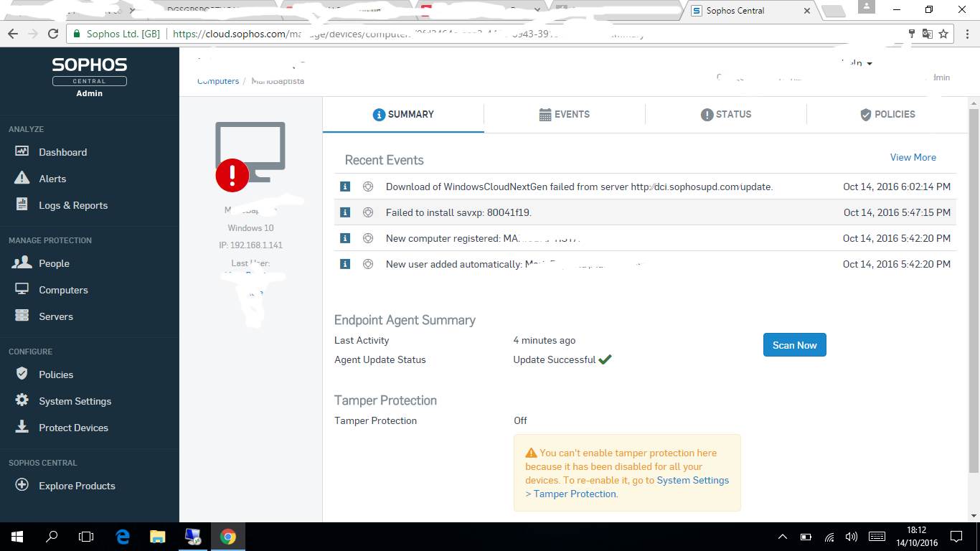Show hidden system tray icons
This screenshot has height=551, width=980.
pos(783,537)
